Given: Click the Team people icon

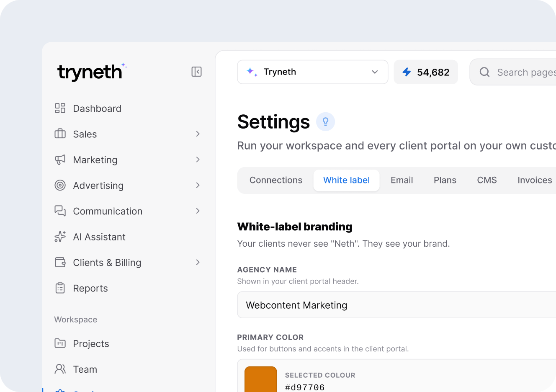Looking at the screenshot, I should (60, 369).
